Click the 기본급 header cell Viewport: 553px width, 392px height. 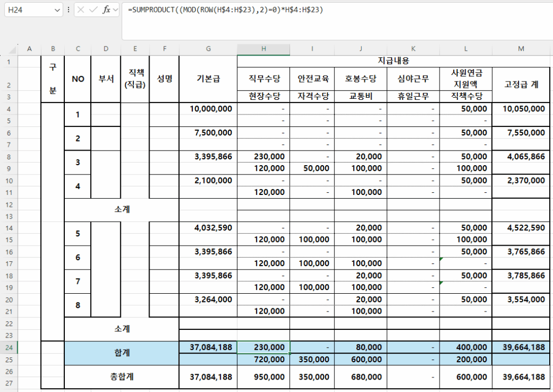point(208,79)
